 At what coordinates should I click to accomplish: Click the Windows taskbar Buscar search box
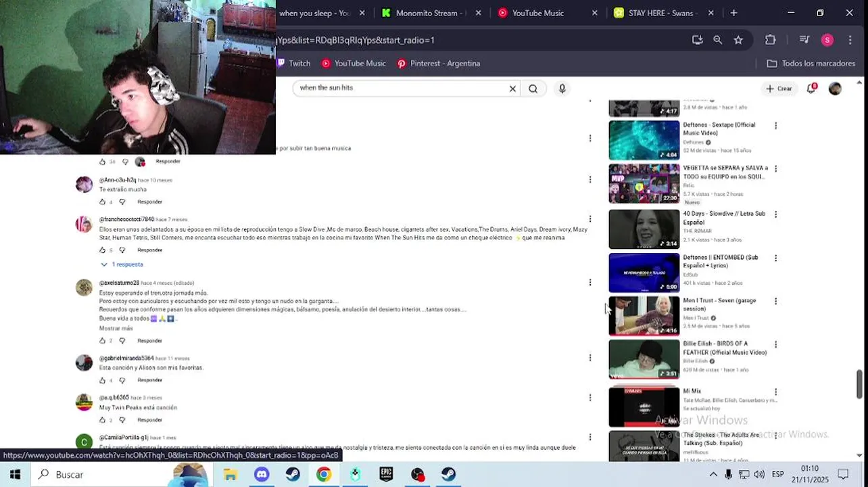(120, 474)
